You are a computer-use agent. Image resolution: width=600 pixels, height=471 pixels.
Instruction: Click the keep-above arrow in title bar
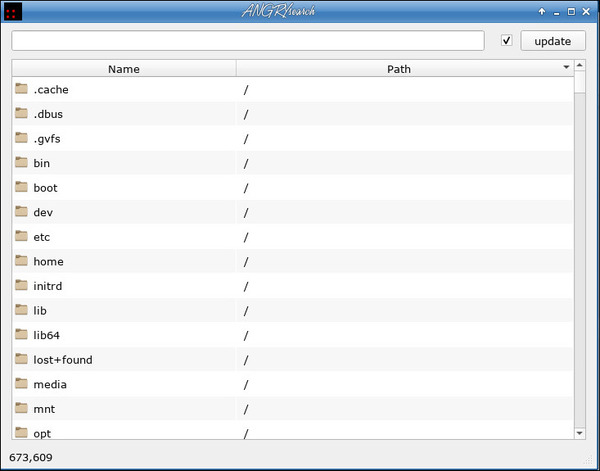(x=542, y=11)
